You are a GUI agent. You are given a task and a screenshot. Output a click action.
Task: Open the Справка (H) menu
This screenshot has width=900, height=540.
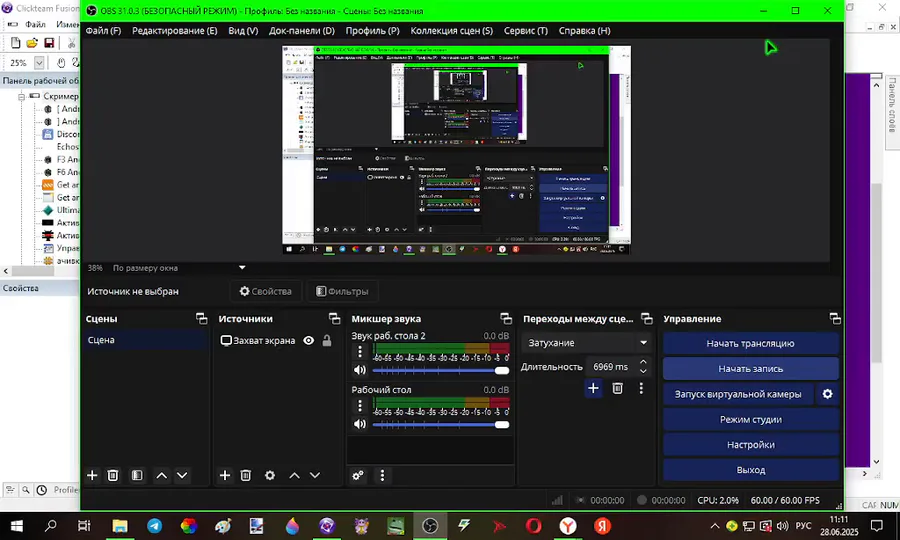[x=584, y=31]
